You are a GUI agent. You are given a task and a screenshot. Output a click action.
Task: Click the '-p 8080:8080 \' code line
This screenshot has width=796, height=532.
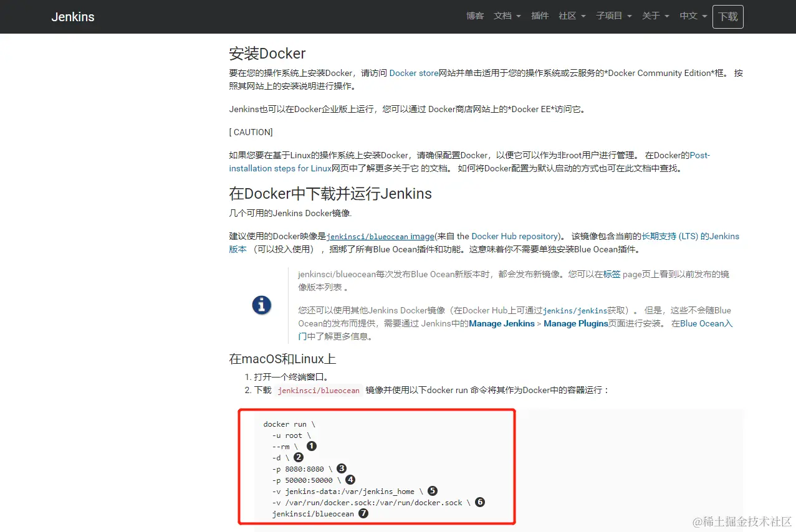pos(303,469)
